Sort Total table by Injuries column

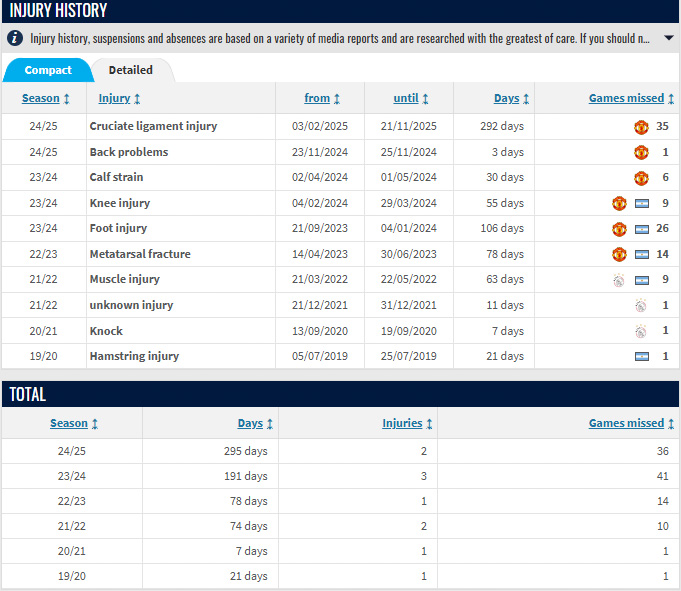coord(408,423)
